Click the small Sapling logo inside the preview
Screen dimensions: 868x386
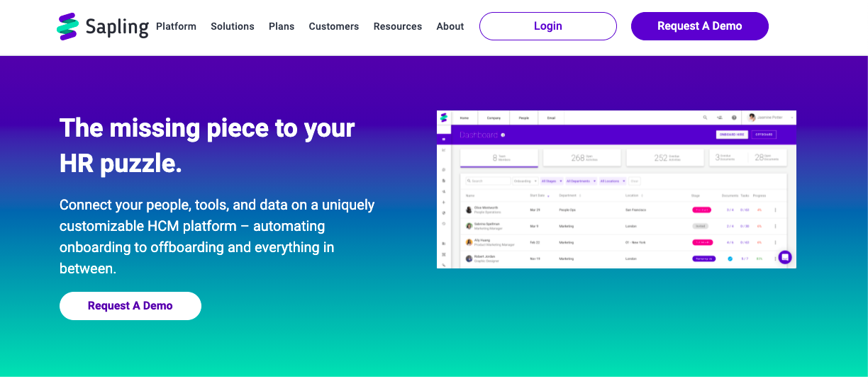[444, 118]
